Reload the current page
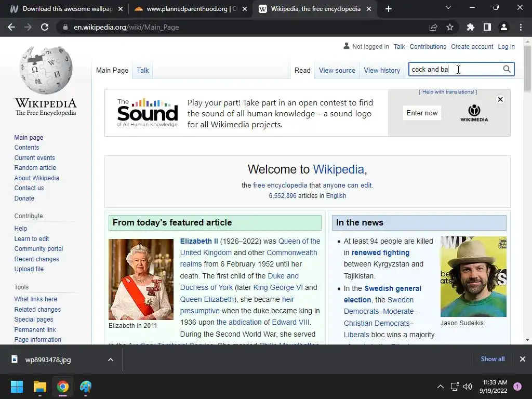532x399 pixels. pyautogui.click(x=45, y=27)
